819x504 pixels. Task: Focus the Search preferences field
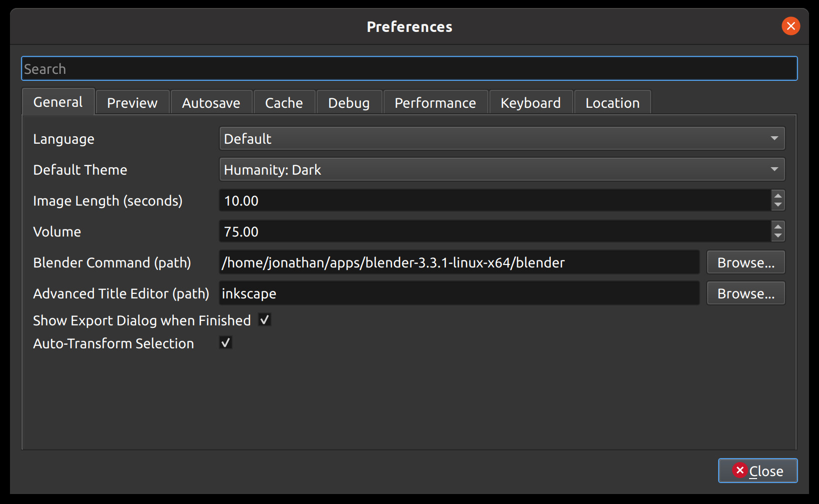tap(409, 69)
